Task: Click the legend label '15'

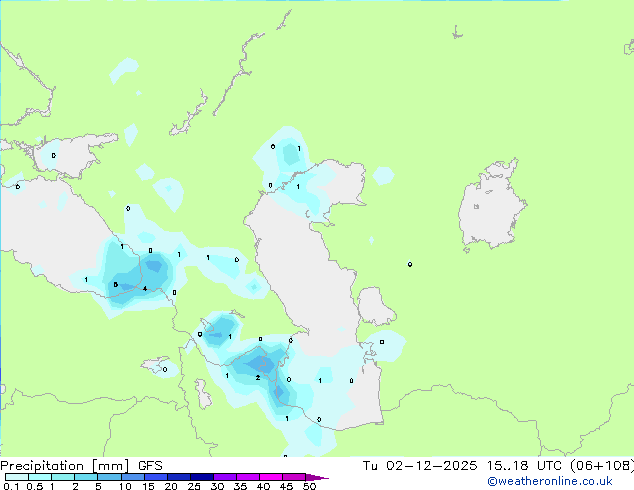Action: point(148,486)
